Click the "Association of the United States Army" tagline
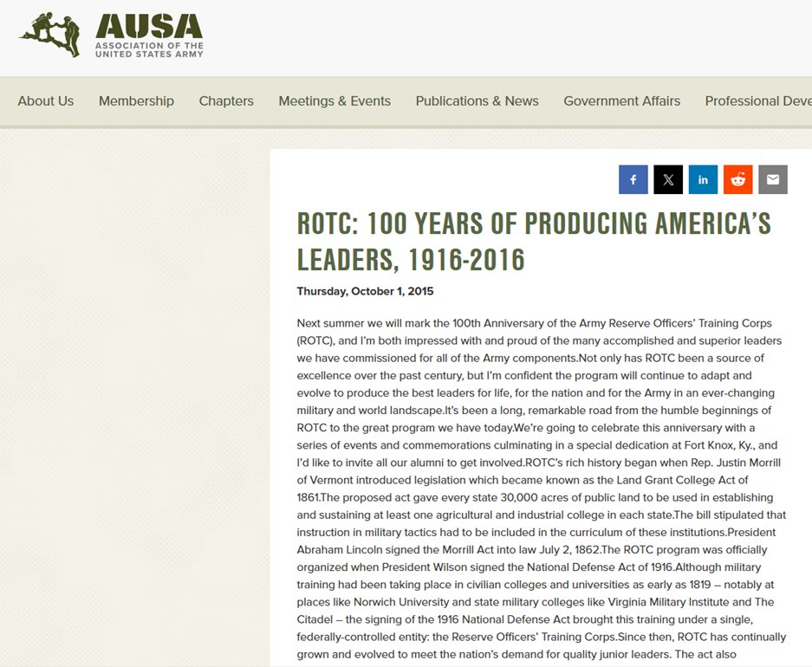Screen dimensions: 812x667 149,49
